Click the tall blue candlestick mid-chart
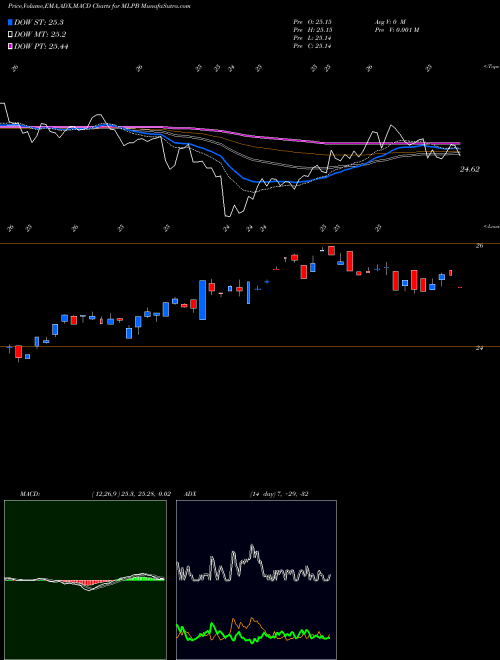The image size is (500, 660). click(202, 300)
